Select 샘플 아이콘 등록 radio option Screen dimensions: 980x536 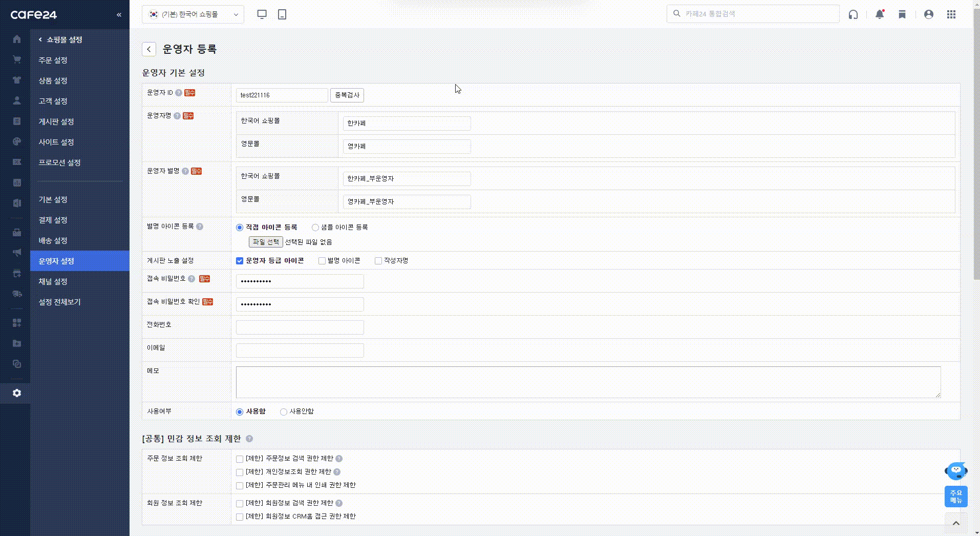click(315, 228)
